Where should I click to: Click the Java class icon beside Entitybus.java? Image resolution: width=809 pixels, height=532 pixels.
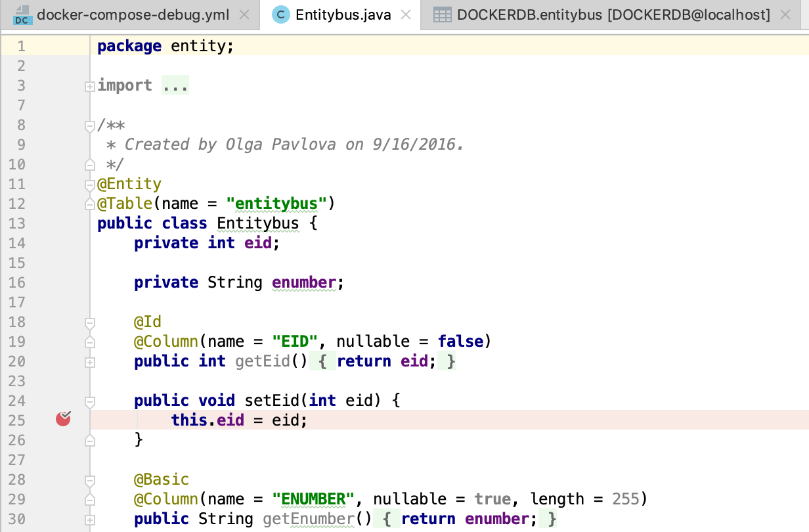pyautogui.click(x=280, y=12)
